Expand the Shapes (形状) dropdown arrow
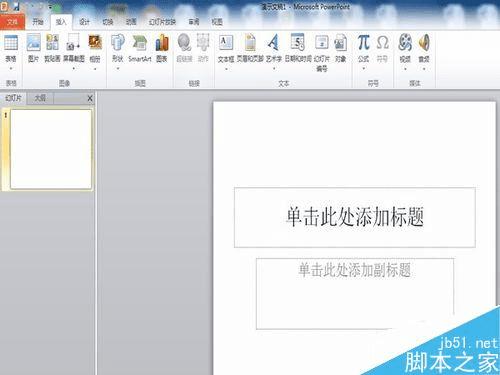Viewport: 500px width, 375px height. click(x=118, y=68)
